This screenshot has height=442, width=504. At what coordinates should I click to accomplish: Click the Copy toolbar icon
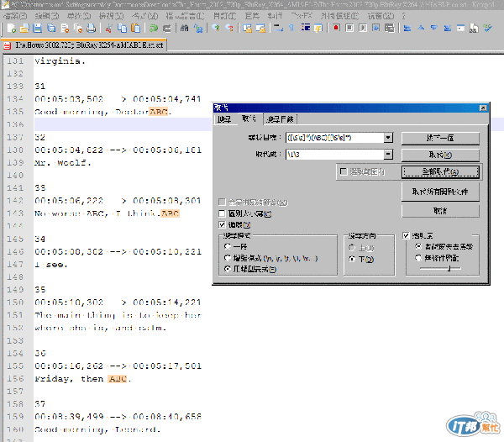[x=122, y=29]
